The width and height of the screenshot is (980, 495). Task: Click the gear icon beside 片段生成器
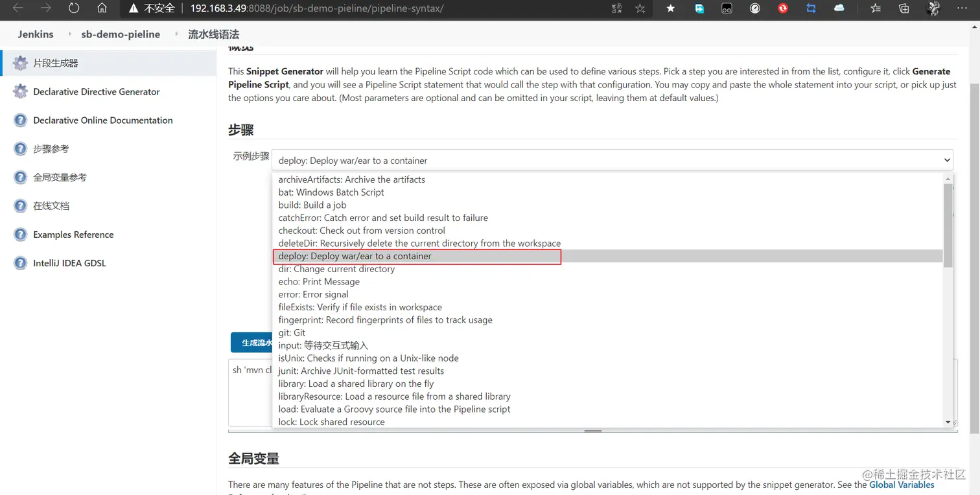[21, 63]
